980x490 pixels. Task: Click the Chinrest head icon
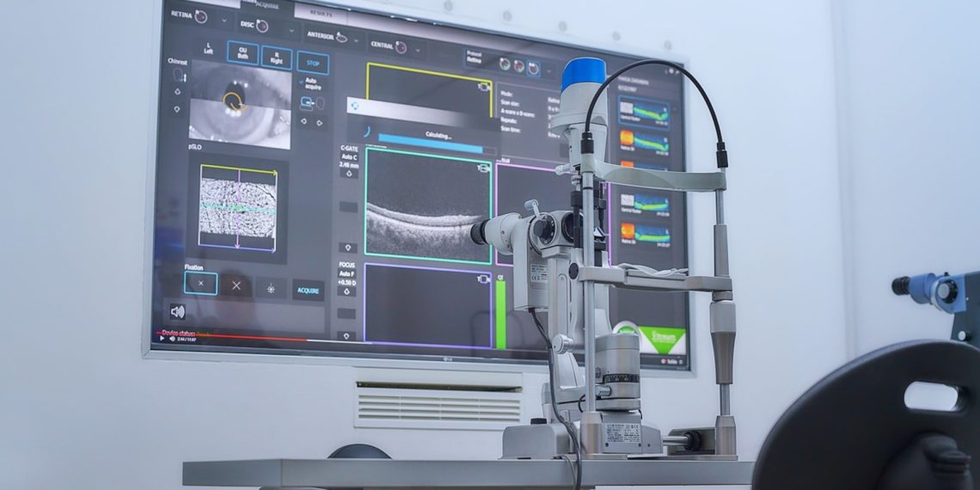pyautogui.click(x=178, y=76)
